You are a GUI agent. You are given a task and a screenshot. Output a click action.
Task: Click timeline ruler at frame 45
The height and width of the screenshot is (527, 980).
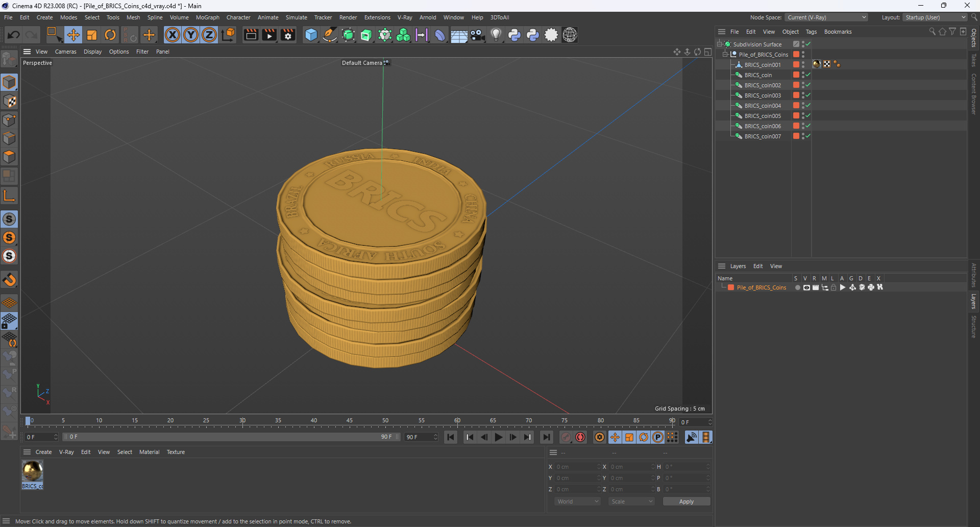tap(350, 421)
